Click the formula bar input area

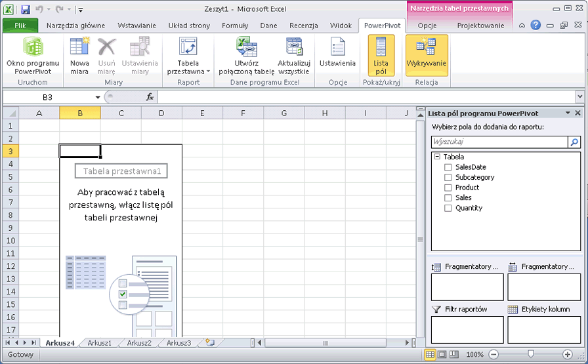367,97
